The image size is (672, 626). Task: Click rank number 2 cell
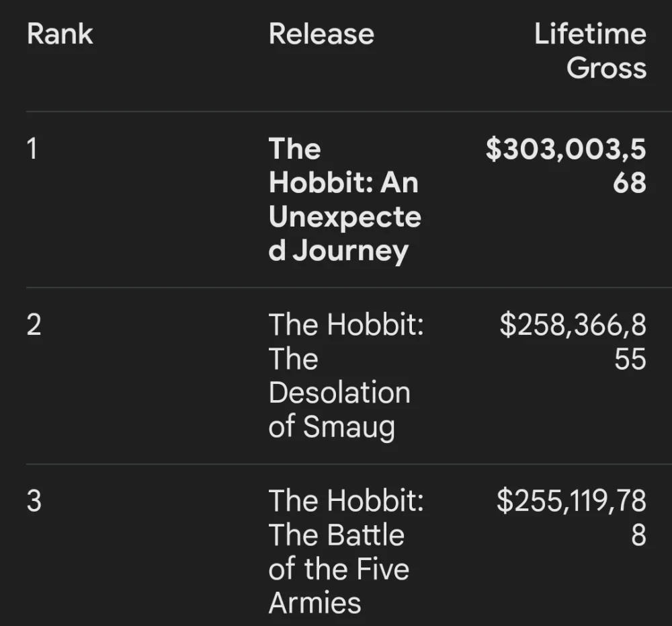pyautogui.click(x=34, y=325)
